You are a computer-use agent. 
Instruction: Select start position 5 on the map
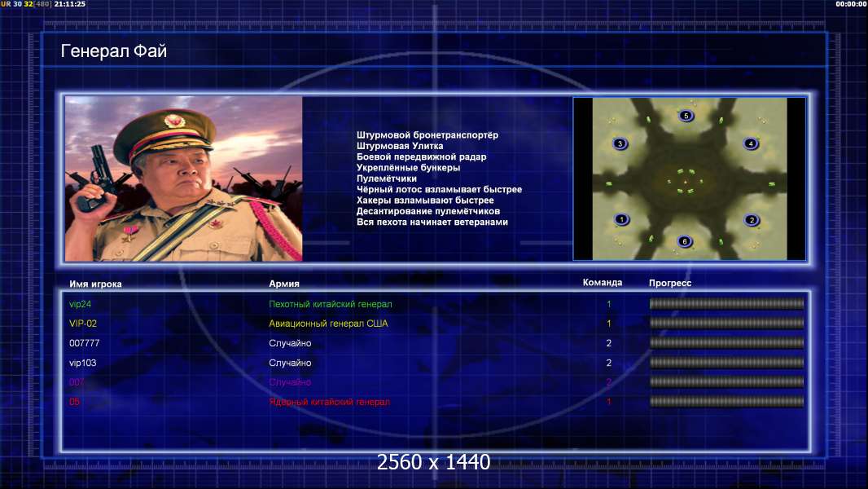pyautogui.click(x=686, y=116)
